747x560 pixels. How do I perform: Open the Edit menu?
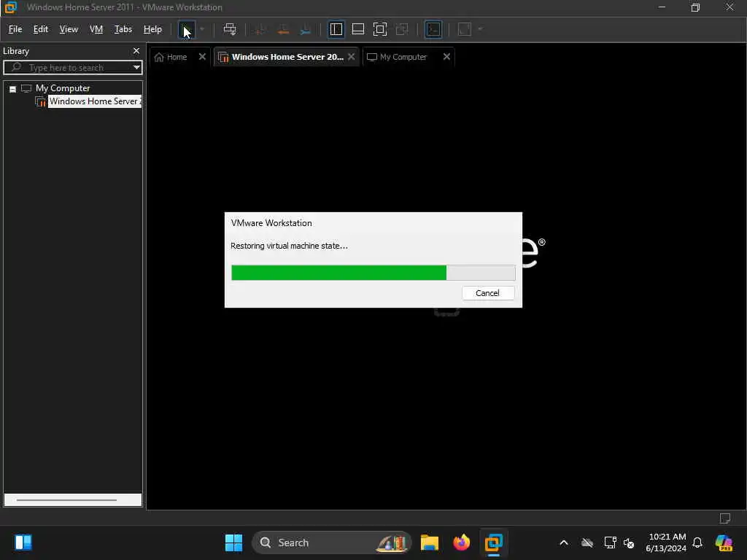(x=41, y=29)
